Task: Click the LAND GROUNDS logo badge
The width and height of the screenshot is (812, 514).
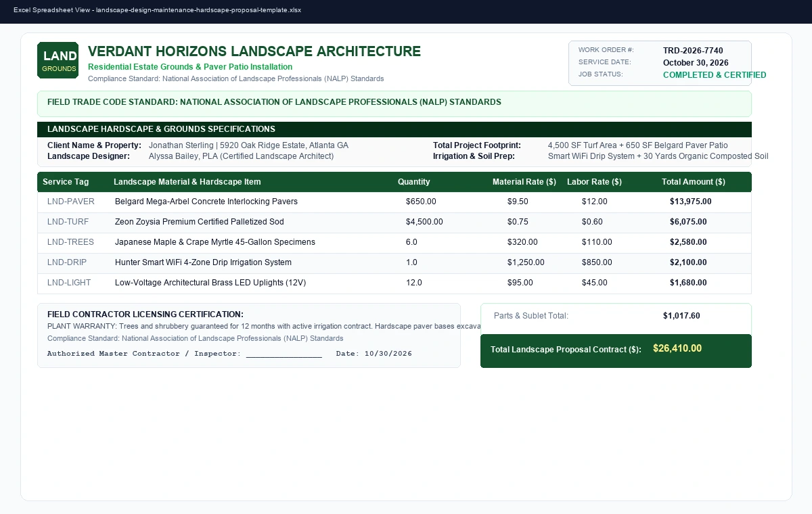Action: 58,60
